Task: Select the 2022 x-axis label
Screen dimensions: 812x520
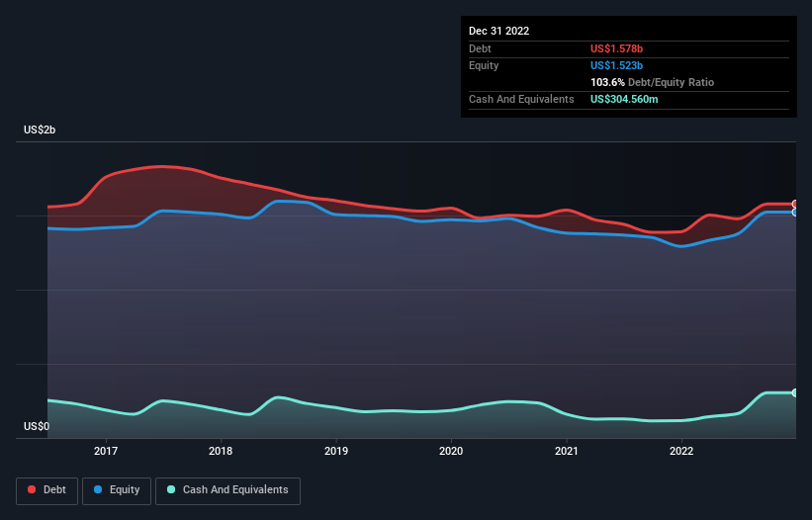Action: point(681,451)
